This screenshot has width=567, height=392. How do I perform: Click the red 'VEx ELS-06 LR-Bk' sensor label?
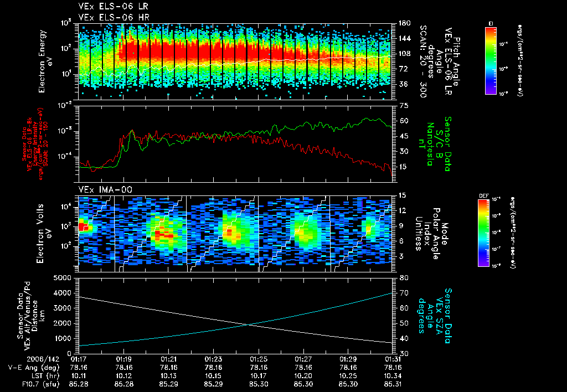pyautogui.click(x=29, y=143)
